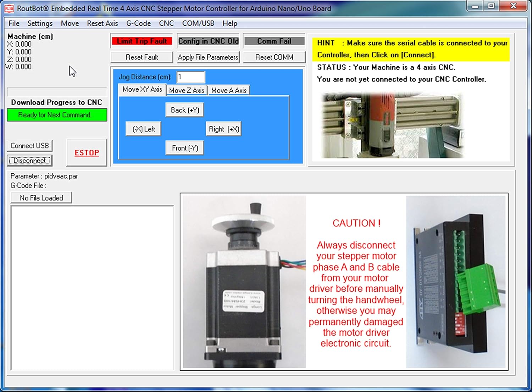The height and width of the screenshot is (392, 532).
Task: Click the Connect USB button
Action: [29, 146]
